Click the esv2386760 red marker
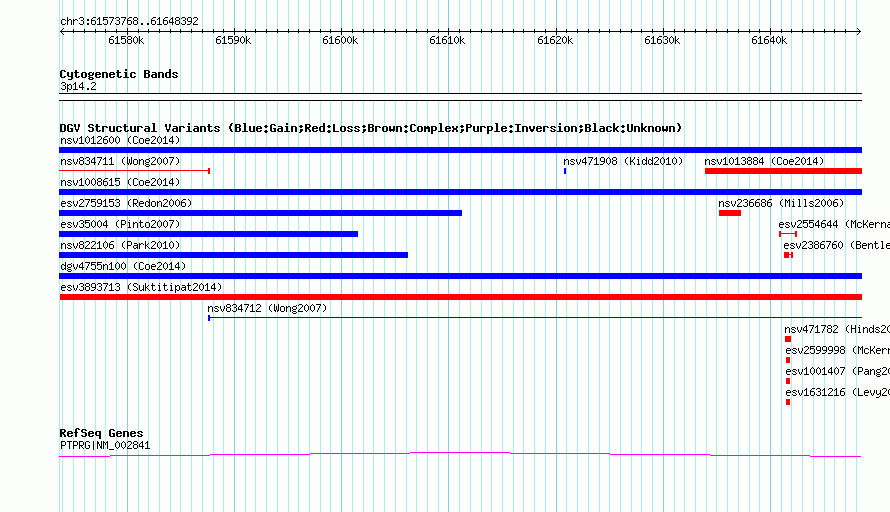Screen dimensions: 890x512 pyautogui.click(x=788, y=255)
